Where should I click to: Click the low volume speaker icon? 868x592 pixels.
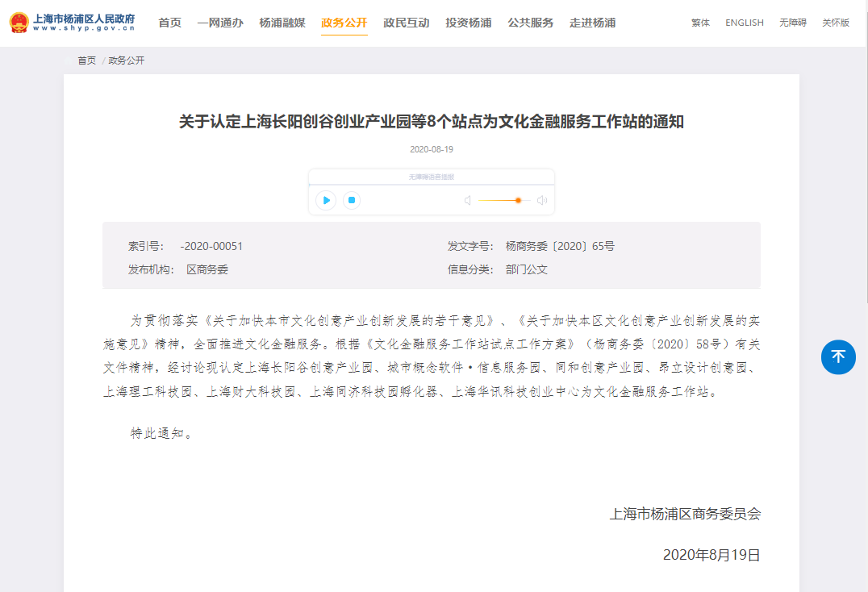click(x=467, y=201)
